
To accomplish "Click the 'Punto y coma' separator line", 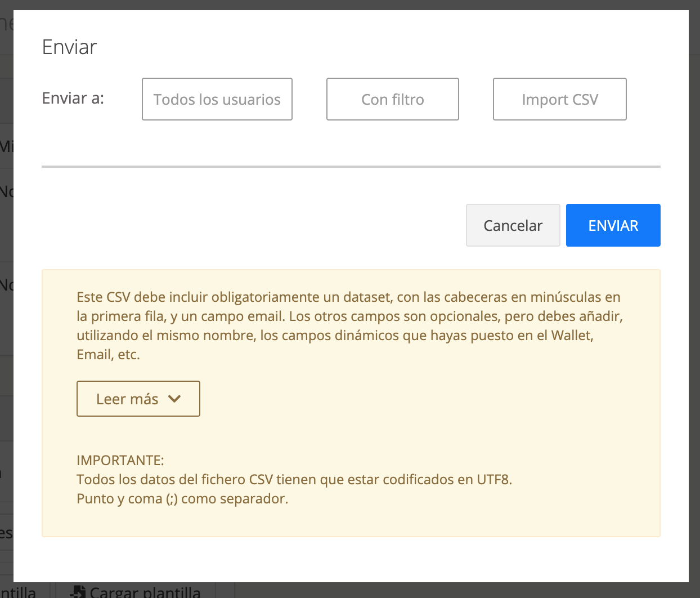I will (x=182, y=498).
